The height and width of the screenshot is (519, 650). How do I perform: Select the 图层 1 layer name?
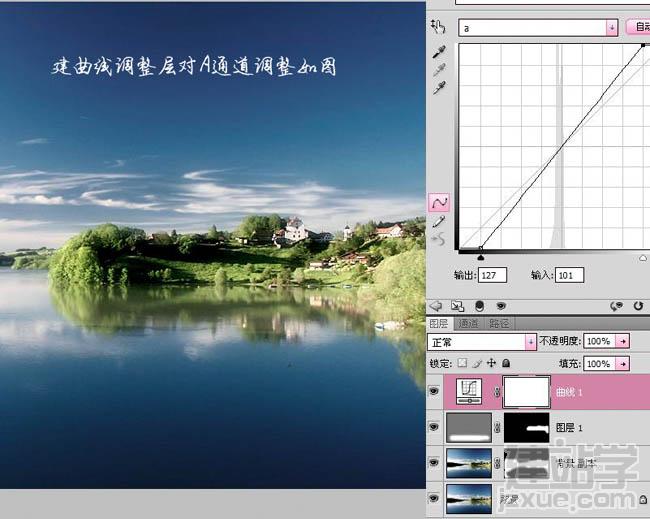click(569, 428)
